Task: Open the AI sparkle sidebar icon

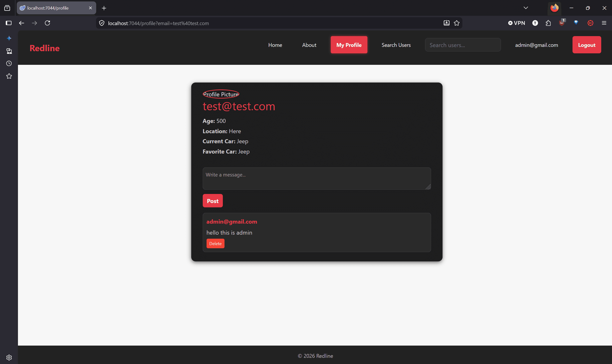Action: coord(9,38)
